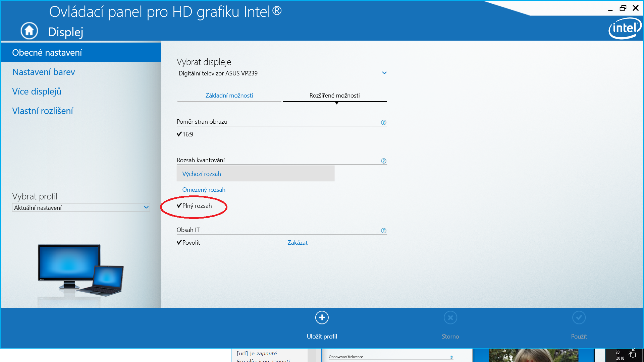The image size is (644, 362).
Task: Open Nastavení barev in sidebar
Action: tap(44, 72)
